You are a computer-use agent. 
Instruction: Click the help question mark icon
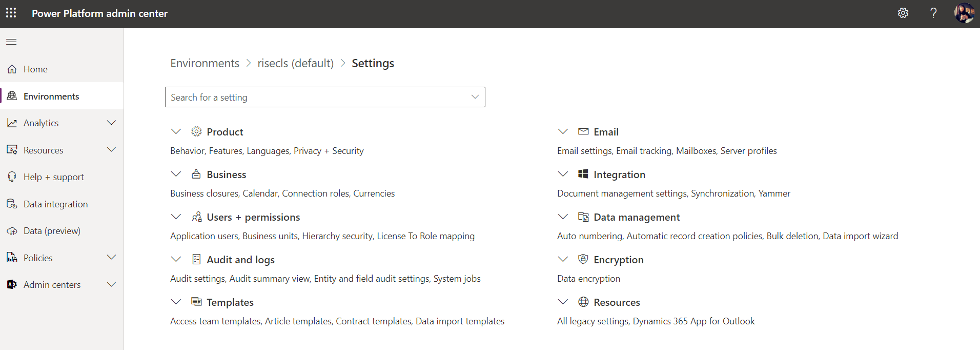(x=933, y=13)
